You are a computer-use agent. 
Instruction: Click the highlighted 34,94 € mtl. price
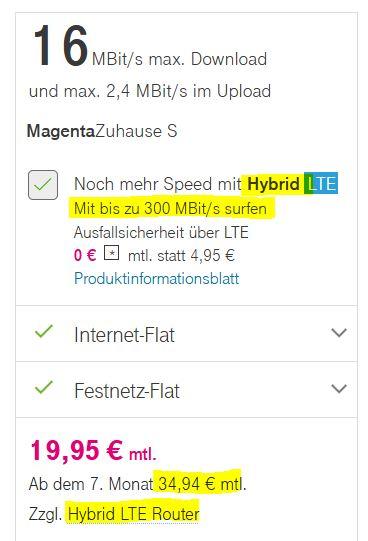(202, 484)
